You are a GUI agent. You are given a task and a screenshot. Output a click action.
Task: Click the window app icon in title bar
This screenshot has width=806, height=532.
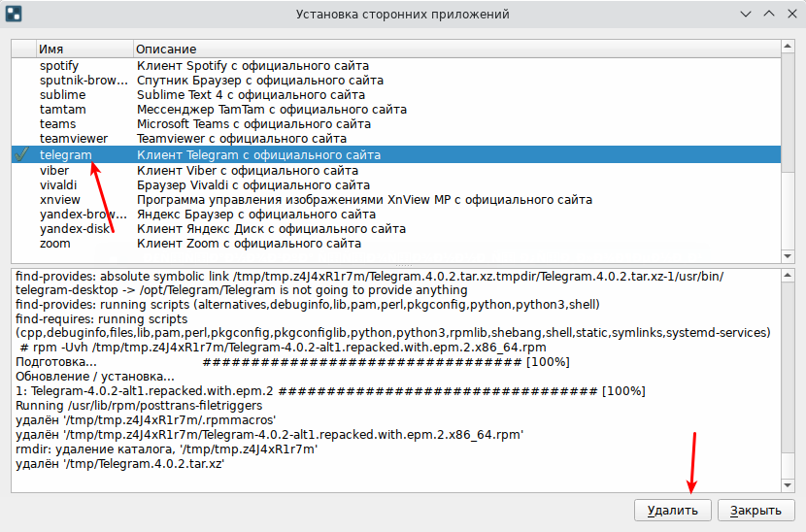[14, 14]
